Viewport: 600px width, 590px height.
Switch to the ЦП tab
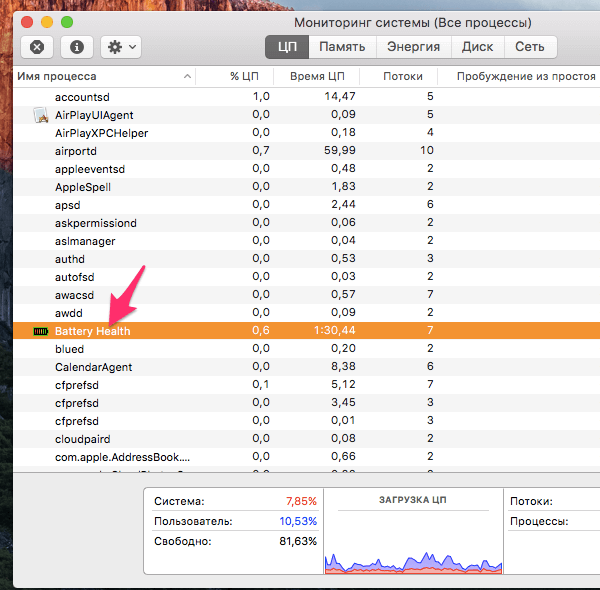287,47
